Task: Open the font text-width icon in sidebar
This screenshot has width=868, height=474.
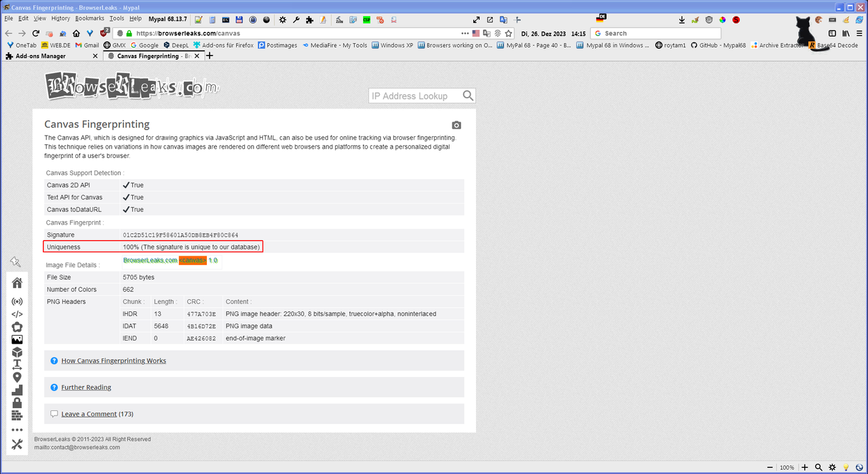Action: point(17,365)
